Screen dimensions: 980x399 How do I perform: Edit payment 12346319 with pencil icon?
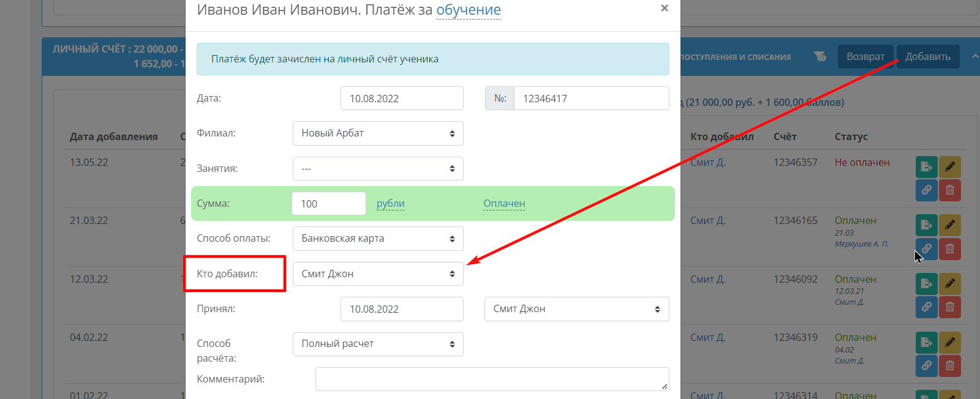tap(950, 342)
